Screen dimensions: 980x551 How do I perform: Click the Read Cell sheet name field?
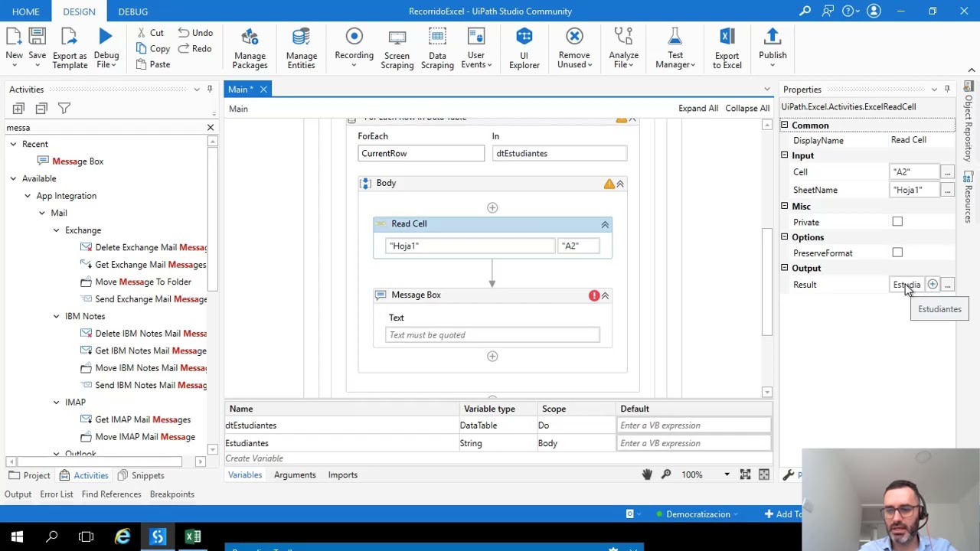click(x=470, y=246)
